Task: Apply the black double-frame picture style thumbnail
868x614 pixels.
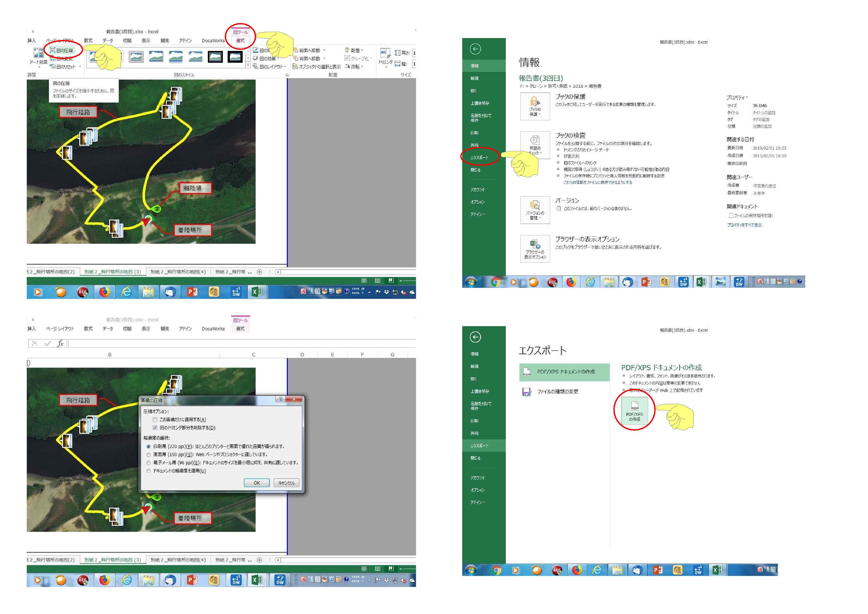Action: click(x=215, y=57)
